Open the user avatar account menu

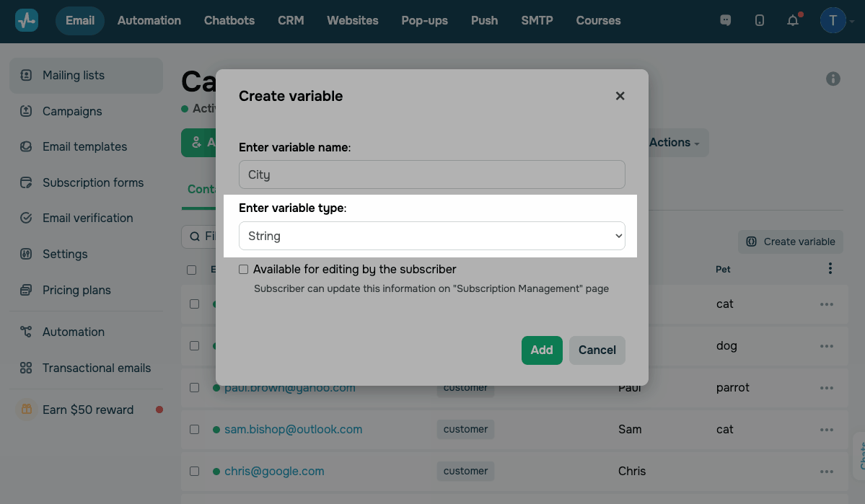point(833,20)
